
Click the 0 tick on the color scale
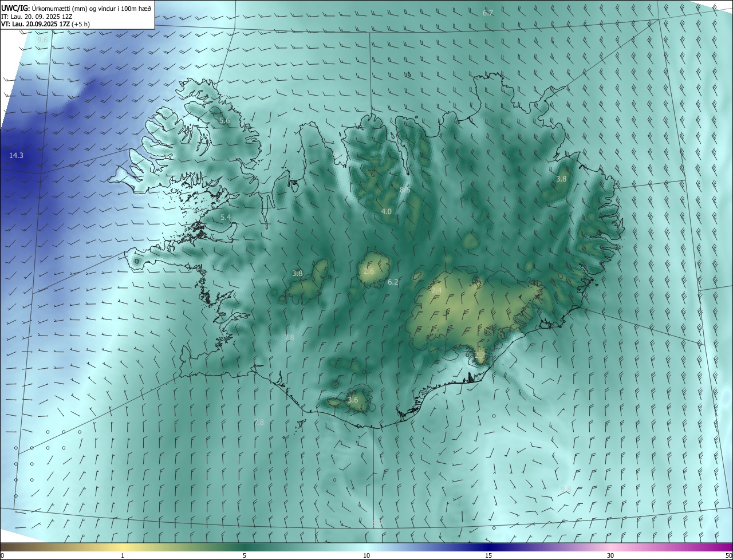coord(2,555)
